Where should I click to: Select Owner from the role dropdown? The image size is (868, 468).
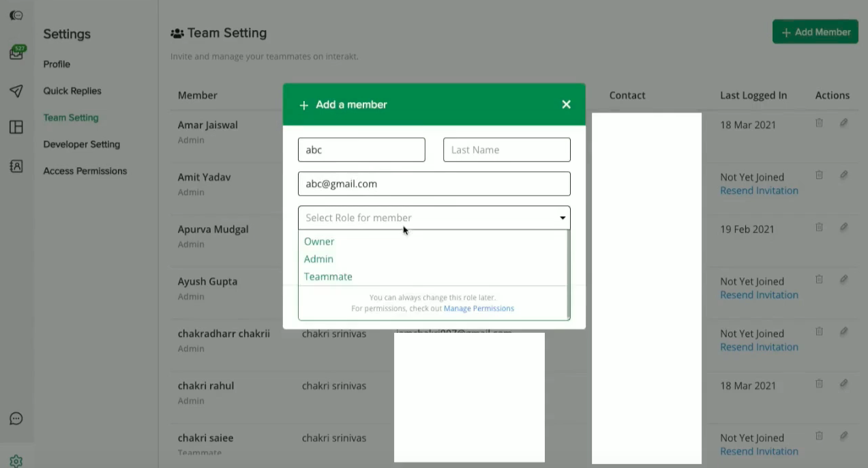319,242
